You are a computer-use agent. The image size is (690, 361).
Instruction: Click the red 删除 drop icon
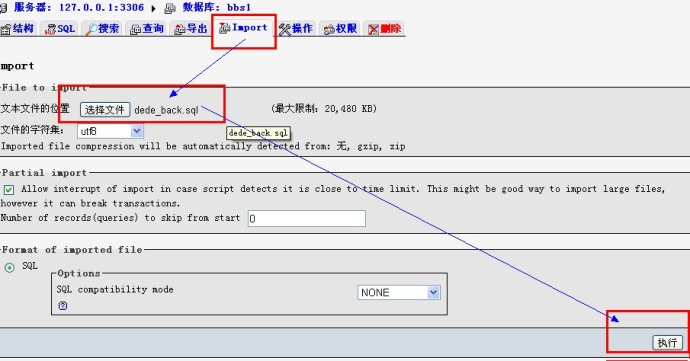point(373,29)
